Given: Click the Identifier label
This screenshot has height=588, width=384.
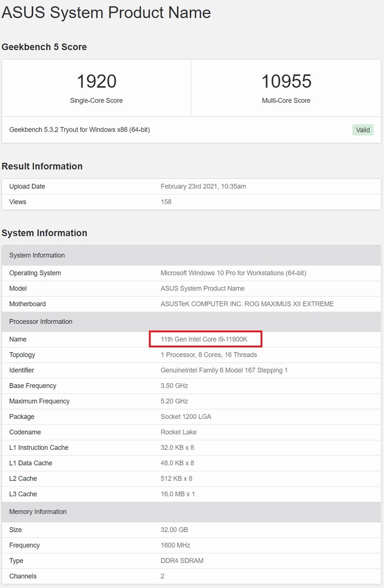Looking at the screenshot, I should (x=22, y=370).
